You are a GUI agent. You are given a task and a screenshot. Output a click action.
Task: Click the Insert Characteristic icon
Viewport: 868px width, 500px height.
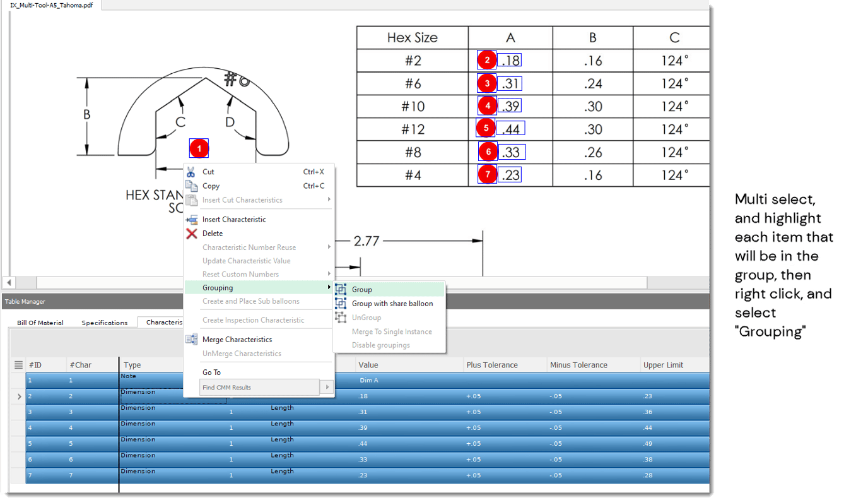pyautogui.click(x=191, y=219)
